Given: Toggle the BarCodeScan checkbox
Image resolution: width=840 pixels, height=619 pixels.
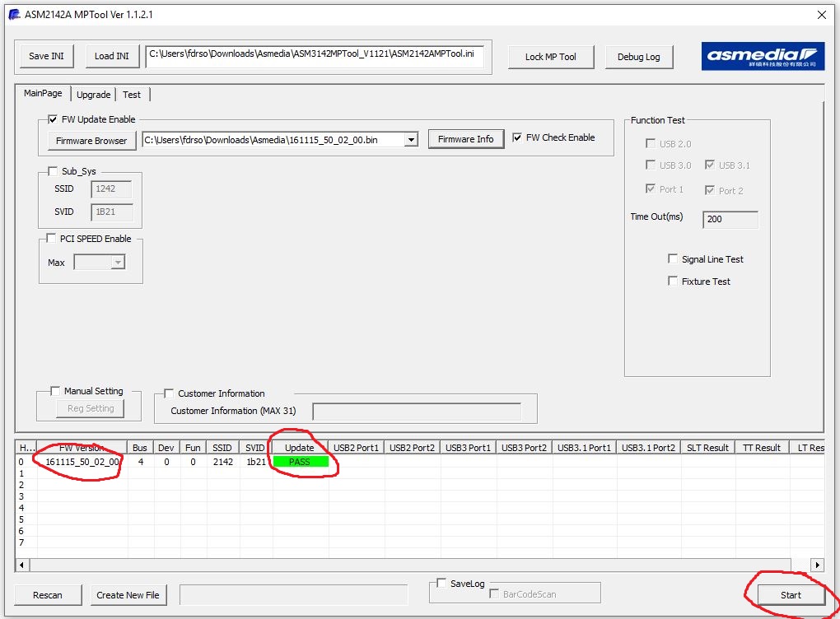Looking at the screenshot, I should 494,593.
